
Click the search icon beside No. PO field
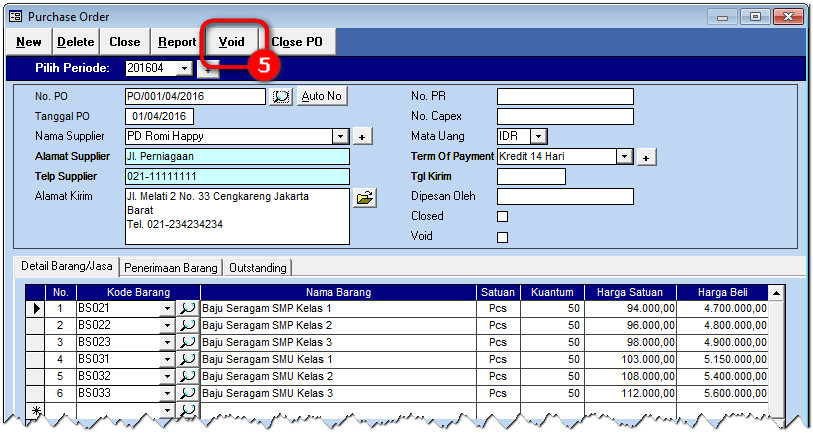click(x=281, y=96)
